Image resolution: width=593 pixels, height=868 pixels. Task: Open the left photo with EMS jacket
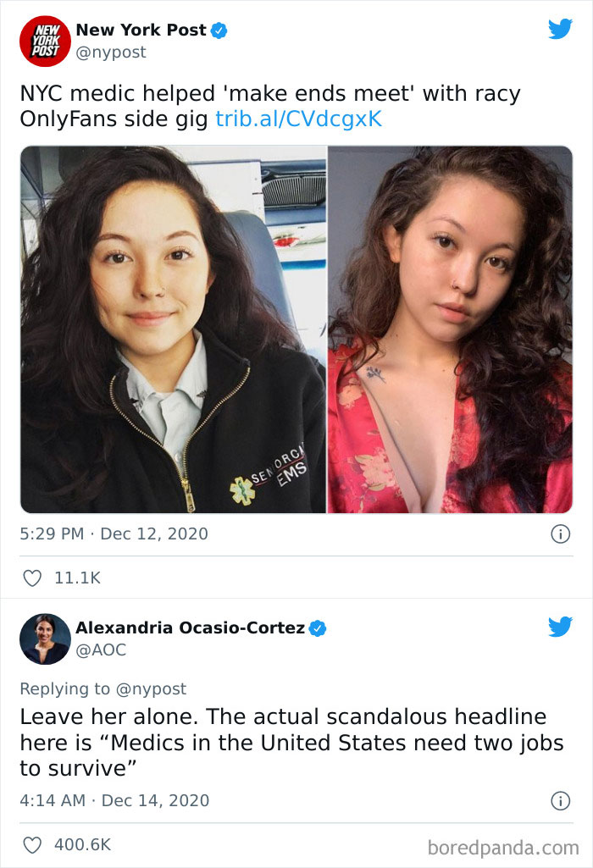coord(174,329)
